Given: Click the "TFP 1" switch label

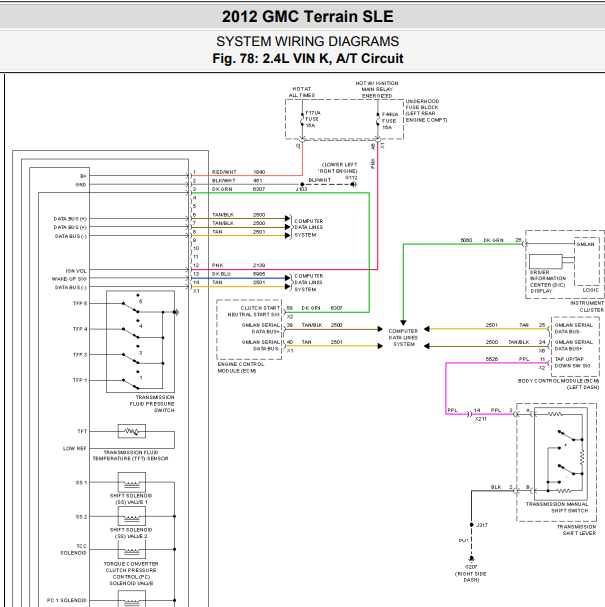Looking at the screenshot, I should coord(80,380).
